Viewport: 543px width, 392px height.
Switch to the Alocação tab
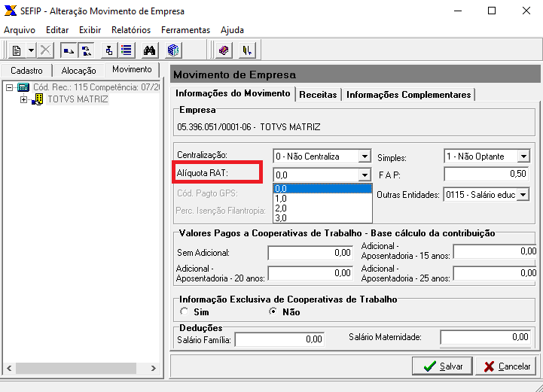[x=78, y=71]
